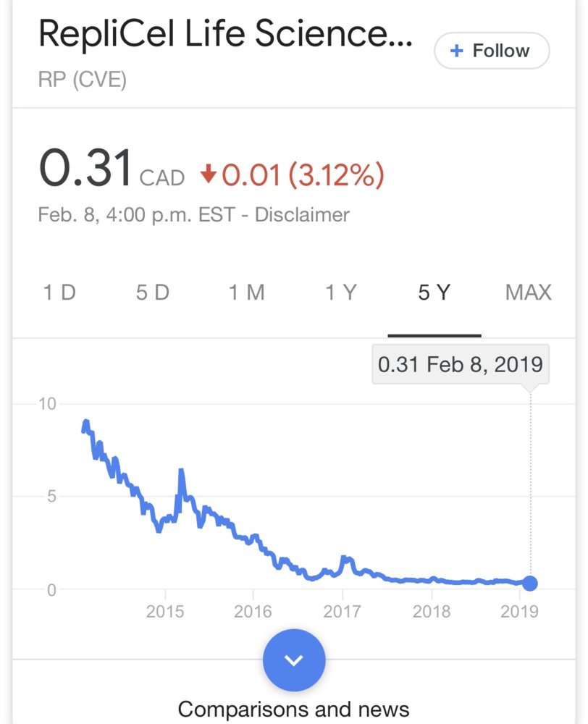Click the 2017 label on chart axis

[342, 611]
